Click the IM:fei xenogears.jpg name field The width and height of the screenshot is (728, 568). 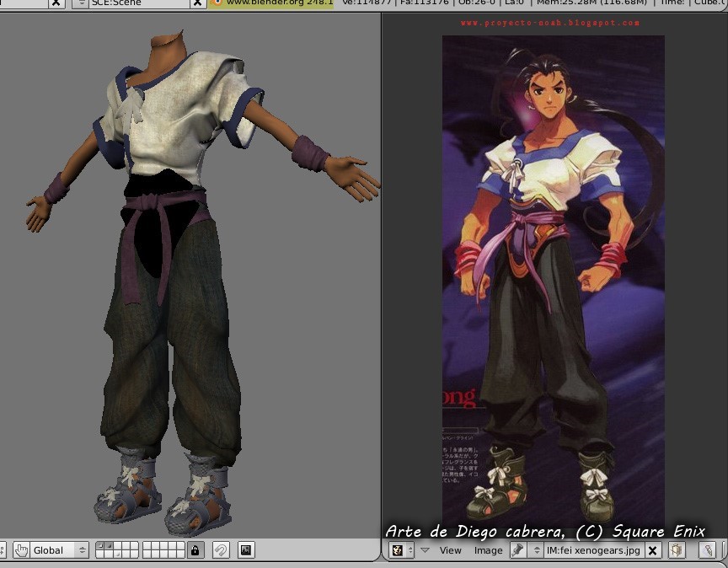coord(593,550)
